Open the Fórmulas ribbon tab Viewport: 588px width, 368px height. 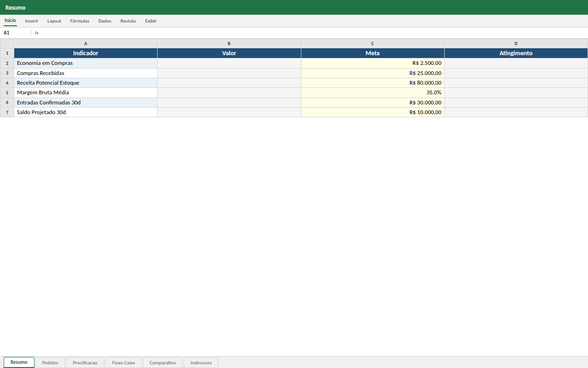tap(79, 21)
